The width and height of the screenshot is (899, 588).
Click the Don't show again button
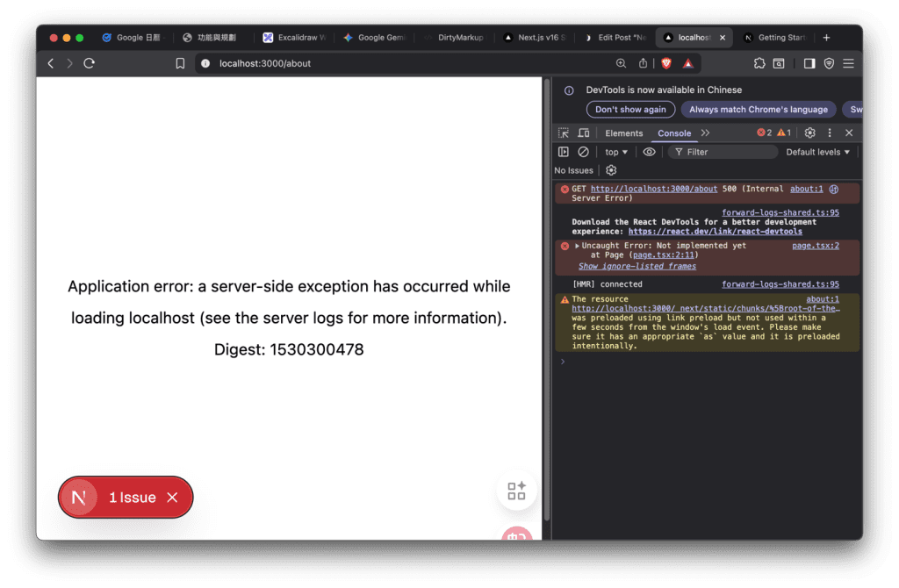630,110
